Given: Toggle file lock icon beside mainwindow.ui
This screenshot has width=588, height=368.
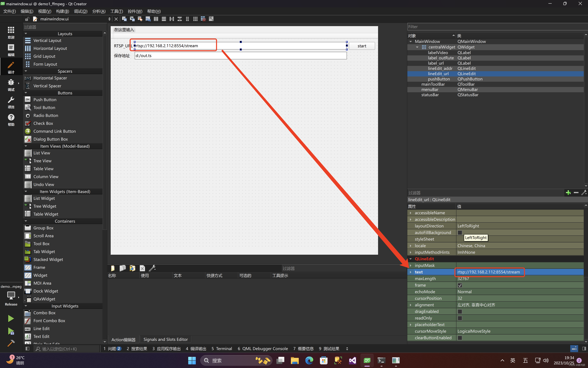Looking at the screenshot, I should pos(27,19).
